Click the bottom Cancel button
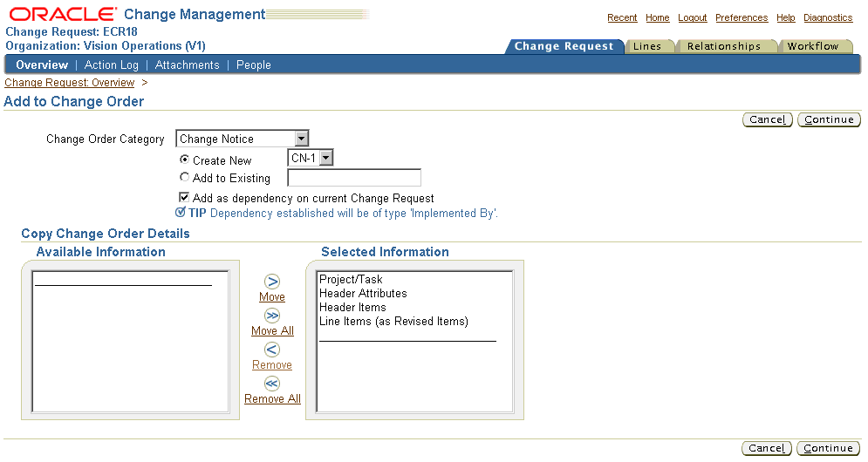The width and height of the screenshot is (868, 462). 767,448
